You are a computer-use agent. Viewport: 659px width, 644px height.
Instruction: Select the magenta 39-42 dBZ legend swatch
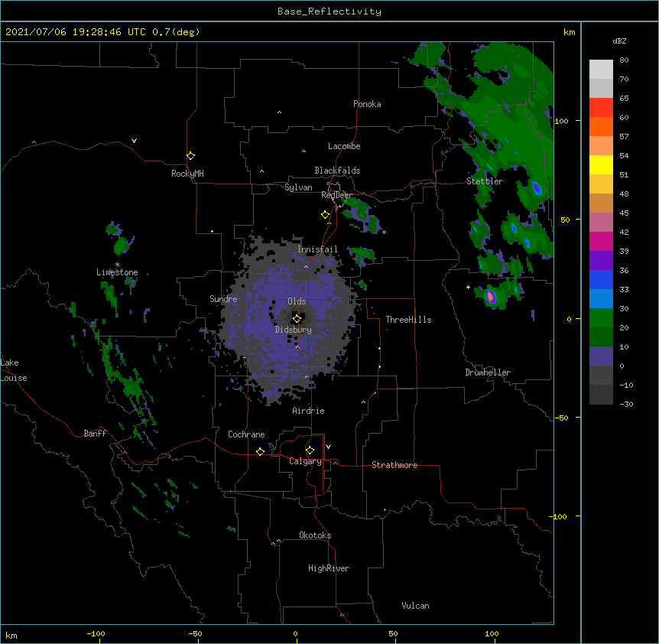[x=601, y=241]
